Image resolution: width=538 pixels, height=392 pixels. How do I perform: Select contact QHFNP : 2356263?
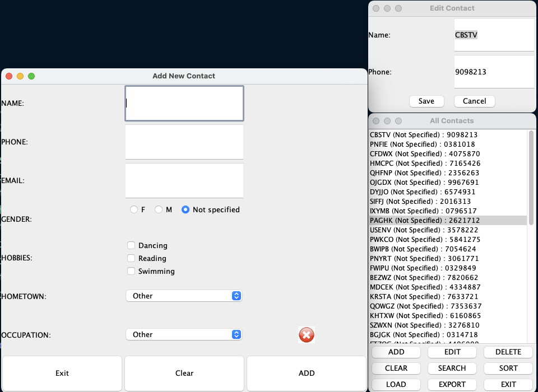tap(448, 173)
